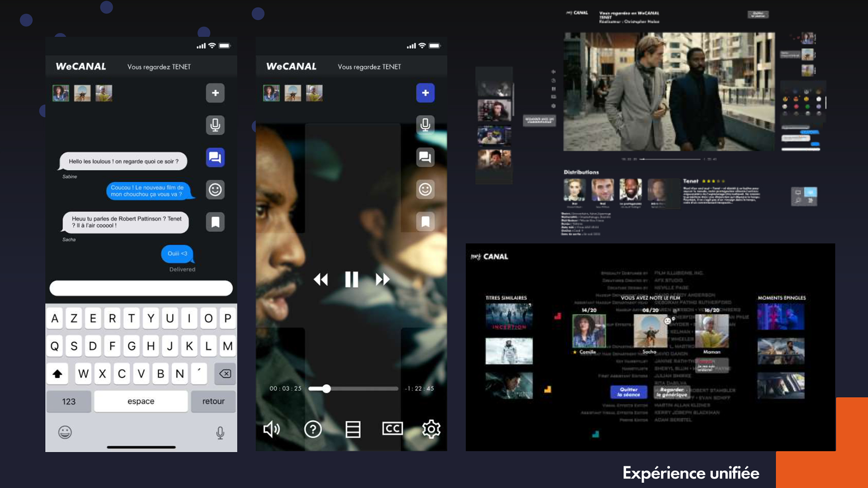Tap the M key on the keyboard

click(x=228, y=346)
